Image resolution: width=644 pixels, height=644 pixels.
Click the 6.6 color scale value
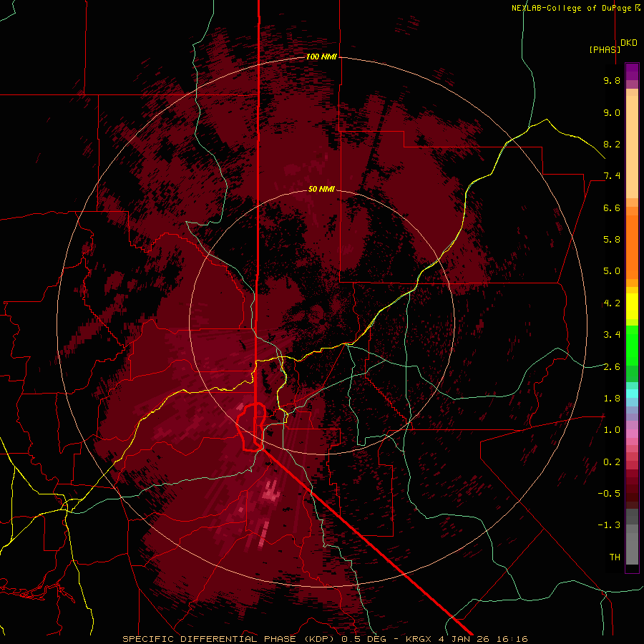pos(612,208)
